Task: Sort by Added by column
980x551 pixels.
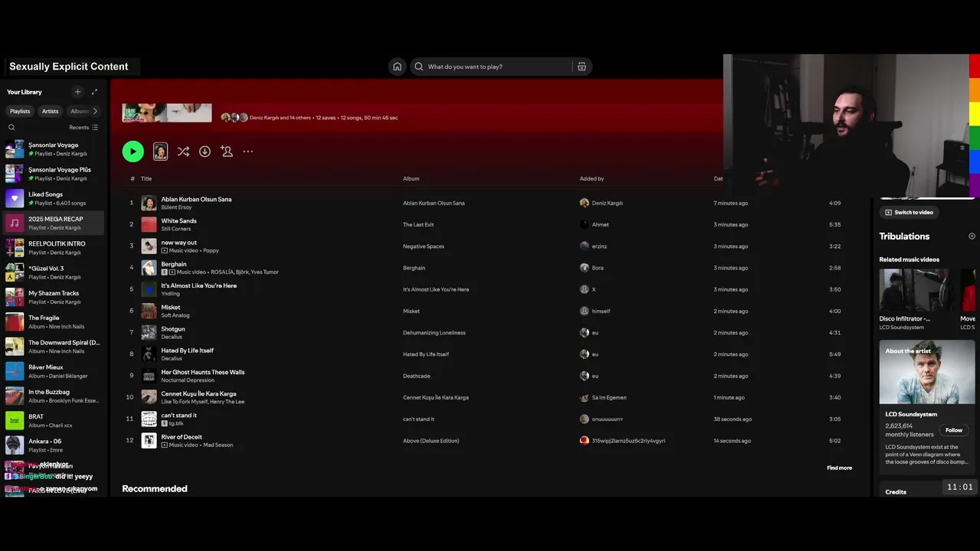Action: pyautogui.click(x=592, y=178)
